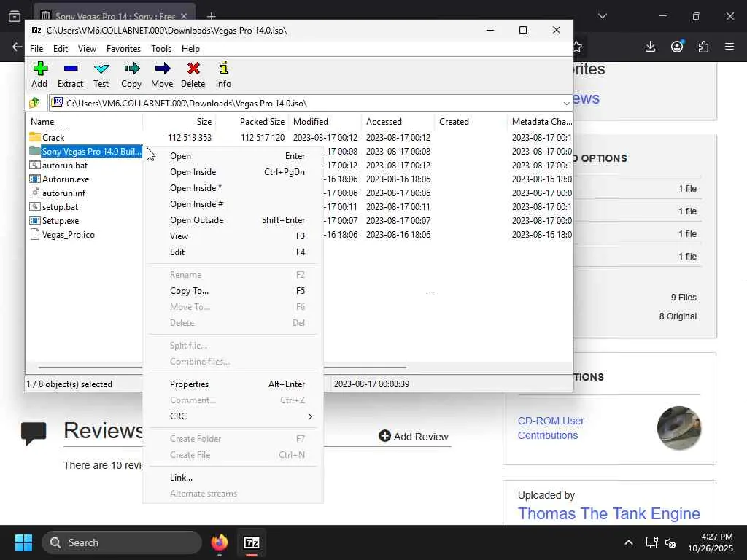Image resolution: width=747 pixels, height=560 pixels.
Task: Open the Edit menu
Action: tap(61, 49)
